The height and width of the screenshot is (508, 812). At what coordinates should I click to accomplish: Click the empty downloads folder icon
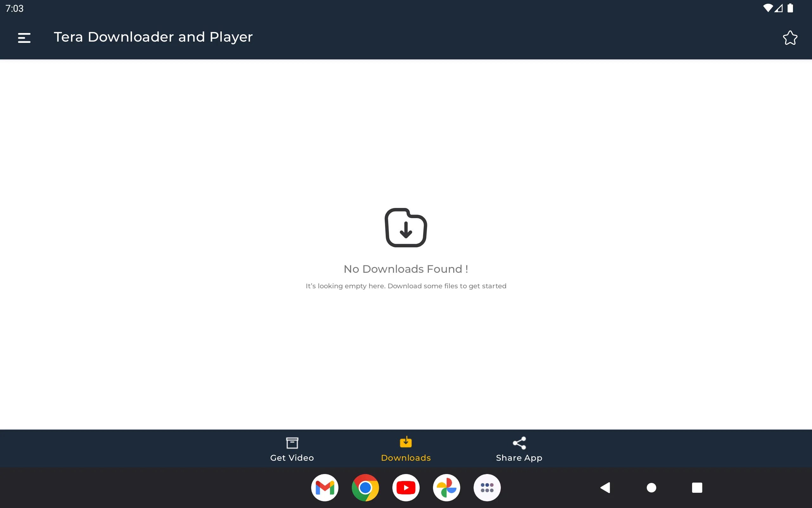406,227
